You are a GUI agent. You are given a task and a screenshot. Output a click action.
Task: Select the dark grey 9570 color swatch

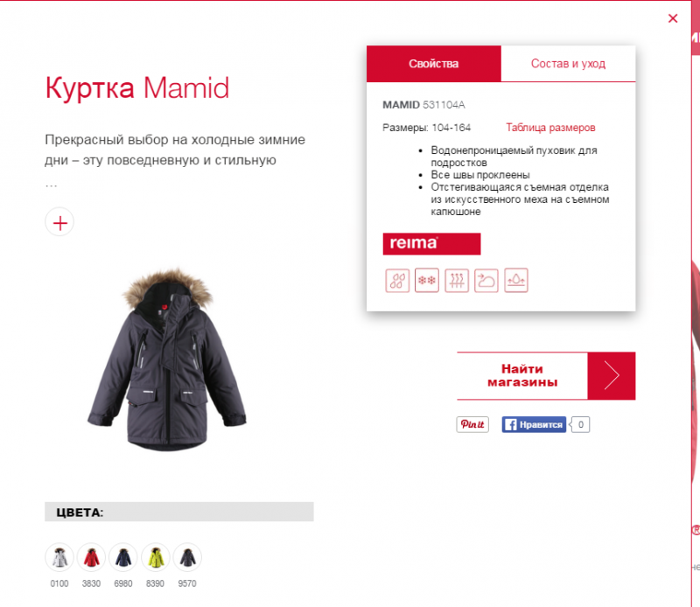(187, 557)
